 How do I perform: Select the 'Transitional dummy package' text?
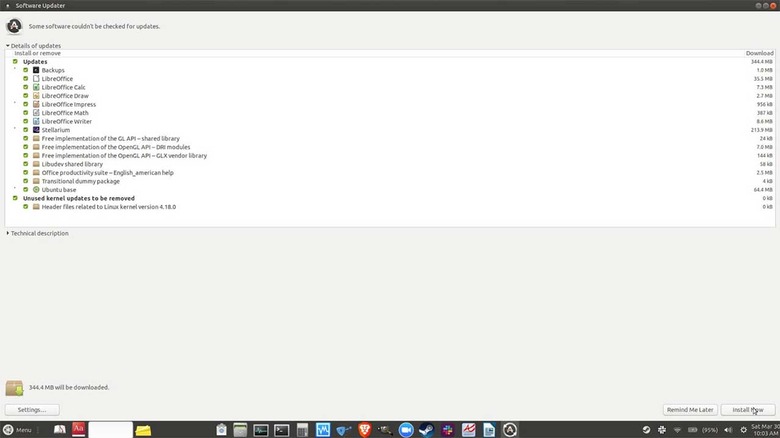pos(81,181)
